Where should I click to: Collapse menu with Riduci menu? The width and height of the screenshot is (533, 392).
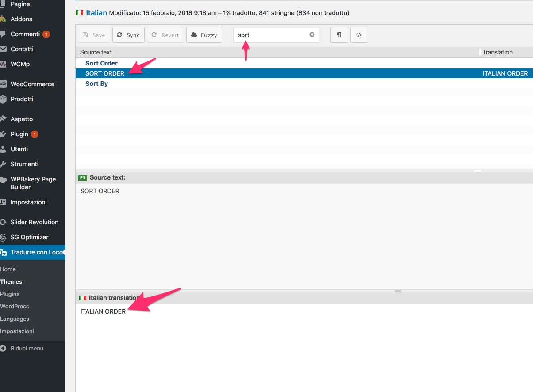27,348
